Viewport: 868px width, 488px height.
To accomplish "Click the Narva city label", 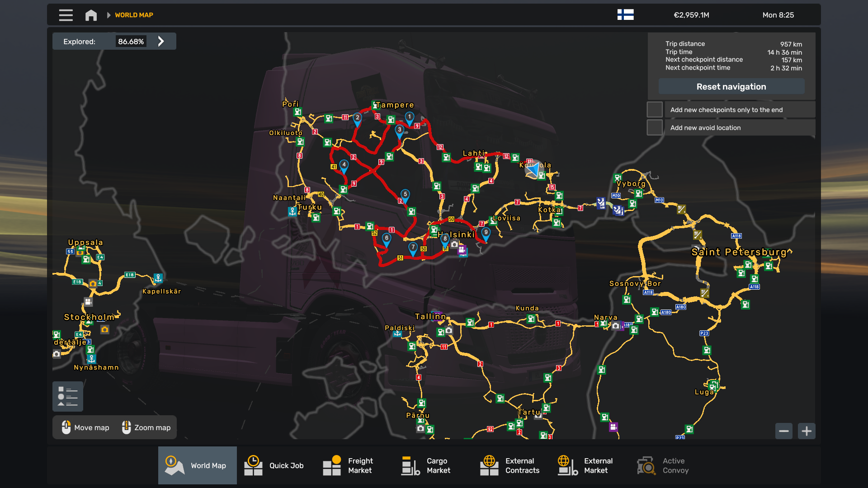I will [605, 317].
